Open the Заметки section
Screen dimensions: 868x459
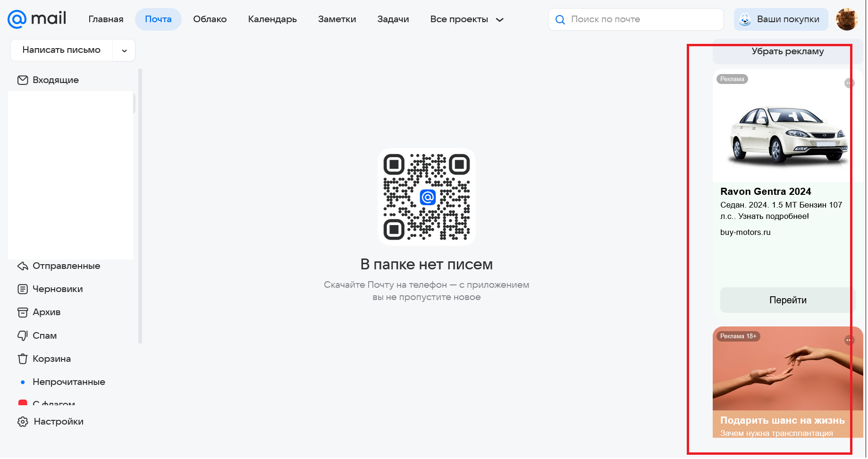pos(337,19)
